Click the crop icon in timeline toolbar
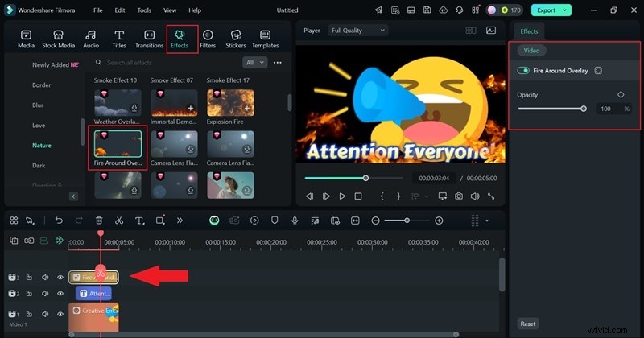Viewport: 644px width, 338px height. [x=160, y=221]
